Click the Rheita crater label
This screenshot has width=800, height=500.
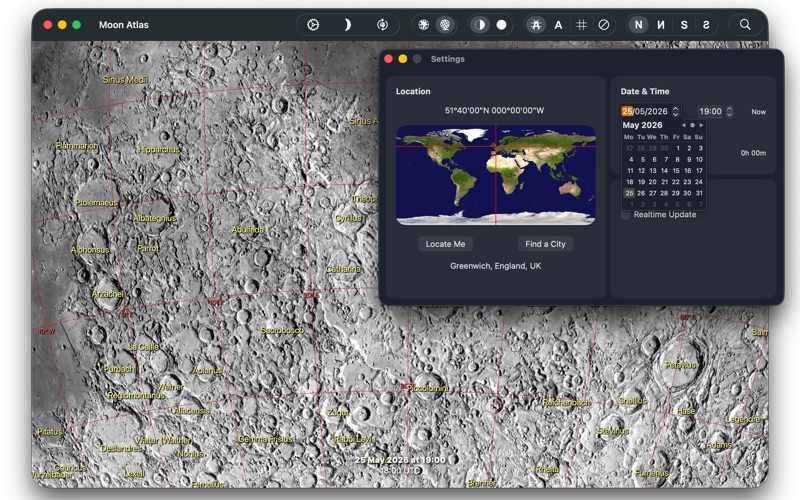547,469
